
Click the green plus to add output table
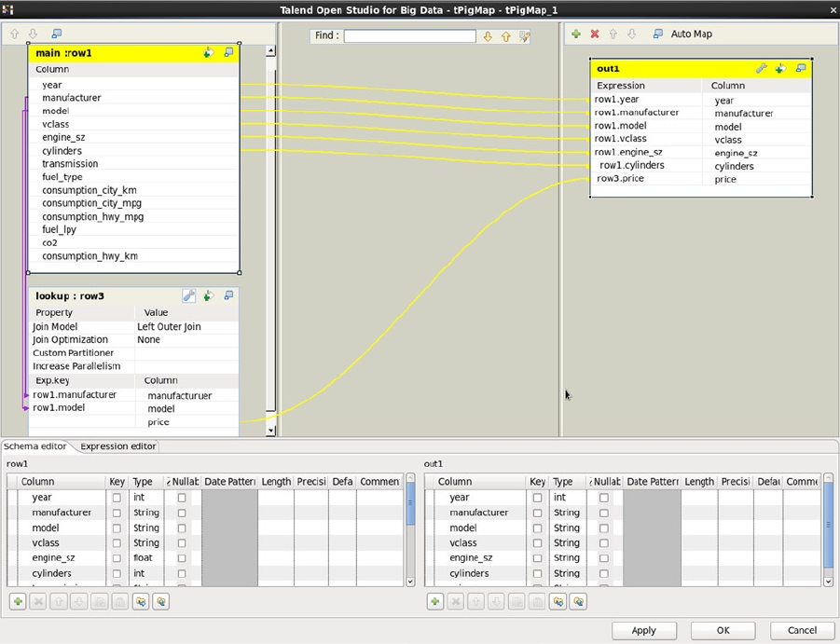576,34
